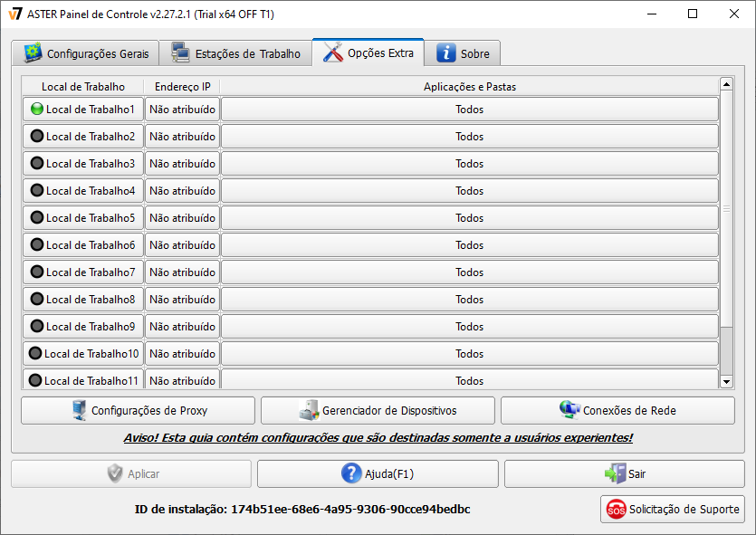Screen dimensions: 756x535
Task: Click the tools icon on Opções Extra tab
Action: [333, 53]
